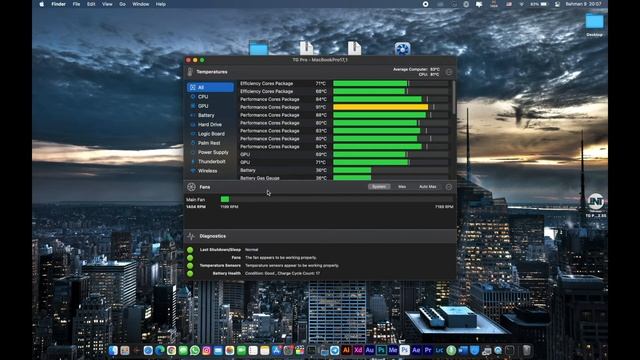
Task: Set fan control mode to System
Action: point(379,187)
